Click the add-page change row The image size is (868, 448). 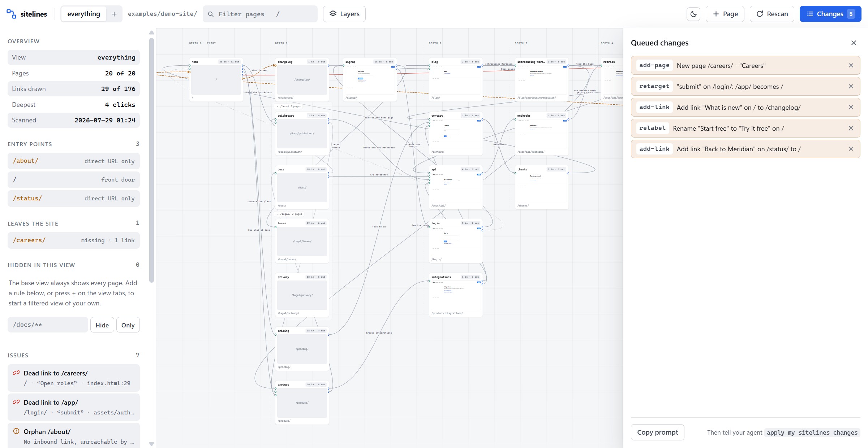tap(745, 65)
